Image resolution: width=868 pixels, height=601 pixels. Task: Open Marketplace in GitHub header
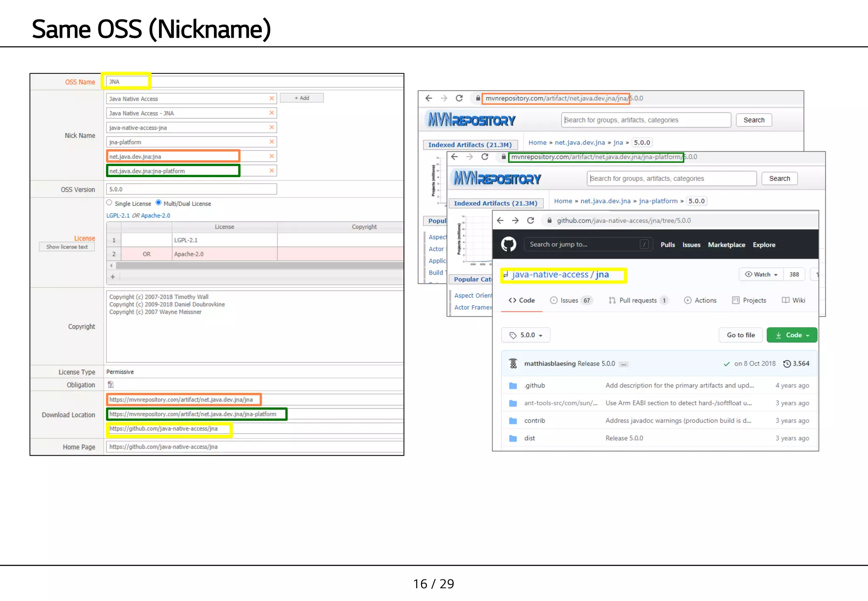pos(726,245)
